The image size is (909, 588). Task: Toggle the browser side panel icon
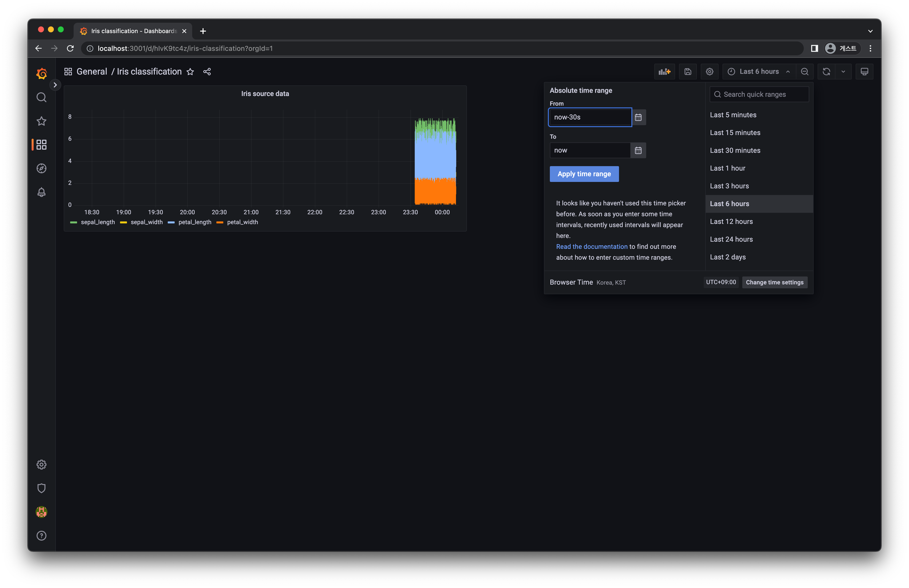pyautogui.click(x=814, y=48)
